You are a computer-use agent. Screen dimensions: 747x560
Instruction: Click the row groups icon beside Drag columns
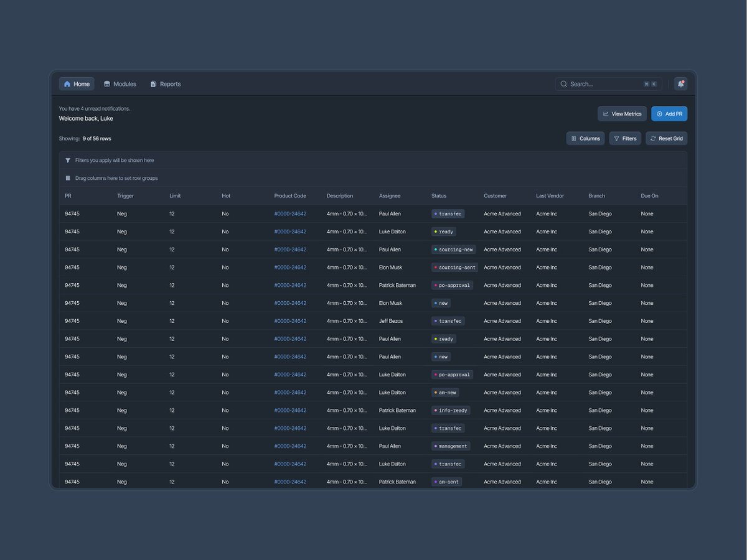click(x=68, y=178)
